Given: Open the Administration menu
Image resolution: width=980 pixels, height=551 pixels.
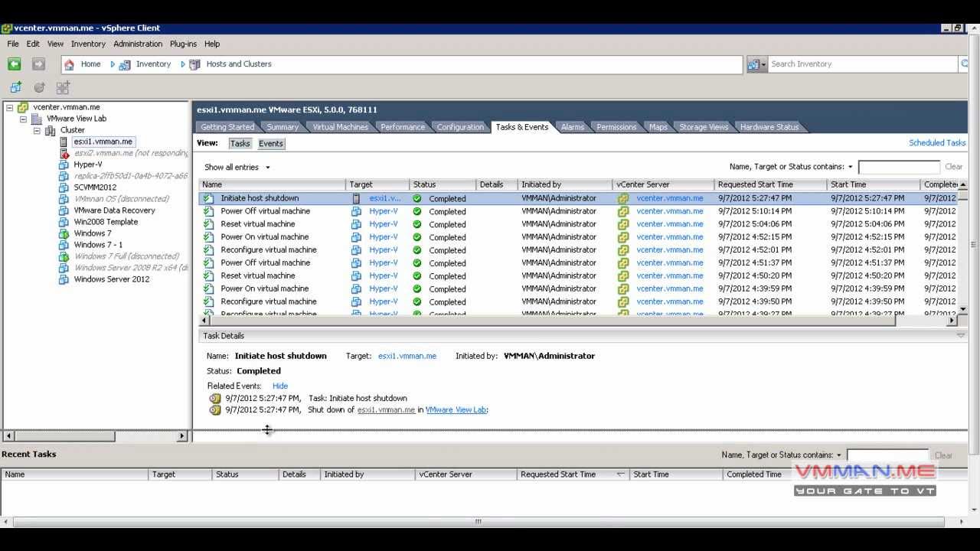Looking at the screenshot, I should 138,44.
